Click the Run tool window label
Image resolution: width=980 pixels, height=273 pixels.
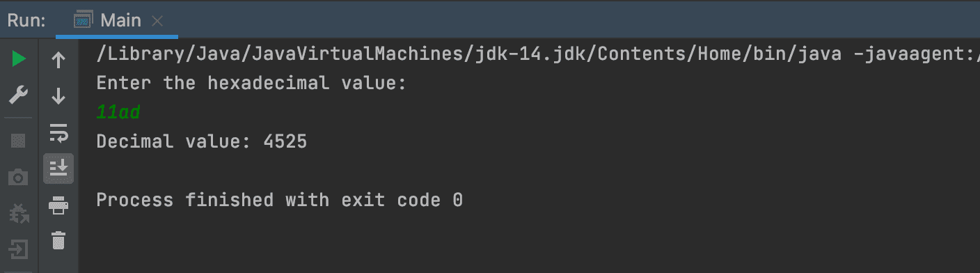[x=26, y=20]
